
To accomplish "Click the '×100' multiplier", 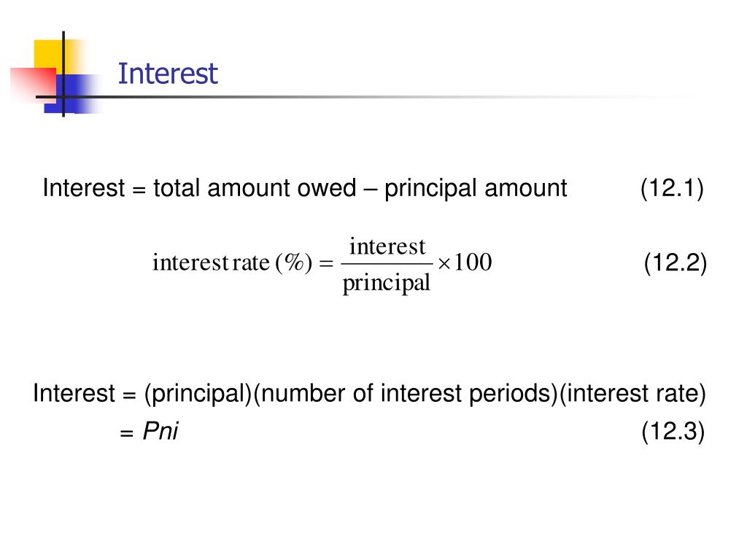I will (465, 262).
